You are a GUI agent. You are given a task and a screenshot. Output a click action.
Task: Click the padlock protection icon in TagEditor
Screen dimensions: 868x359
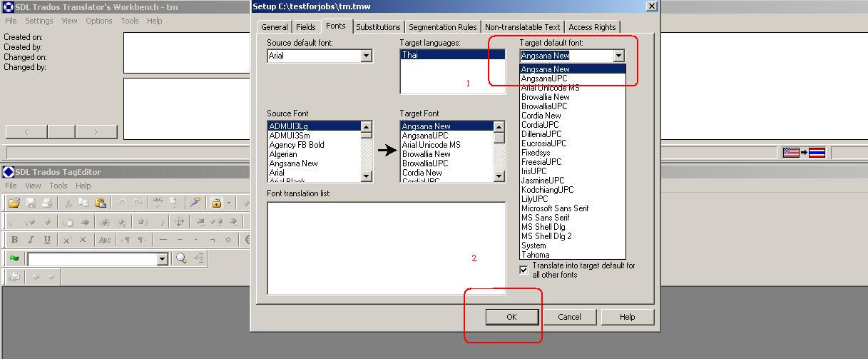point(216,203)
